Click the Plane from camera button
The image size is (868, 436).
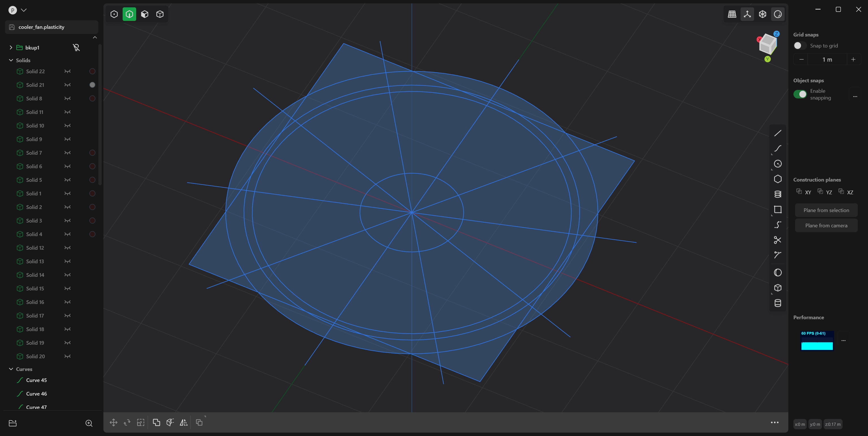[826, 226]
